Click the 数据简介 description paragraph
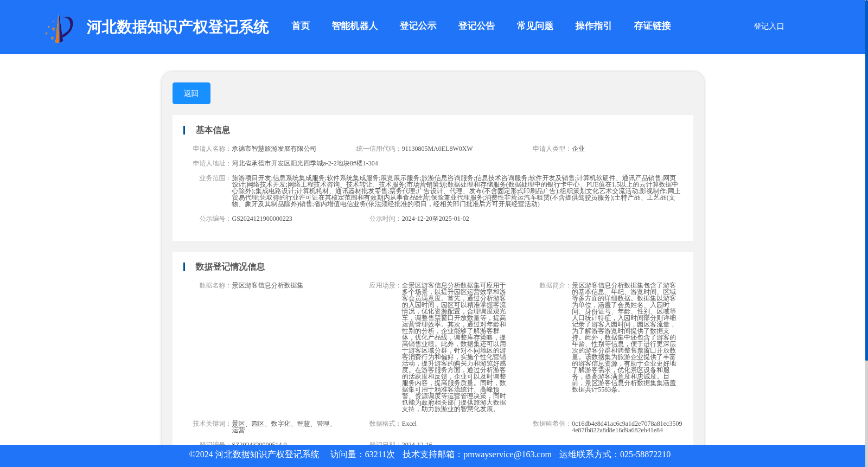Image resolution: width=868 pixels, height=467 pixels. (624, 337)
